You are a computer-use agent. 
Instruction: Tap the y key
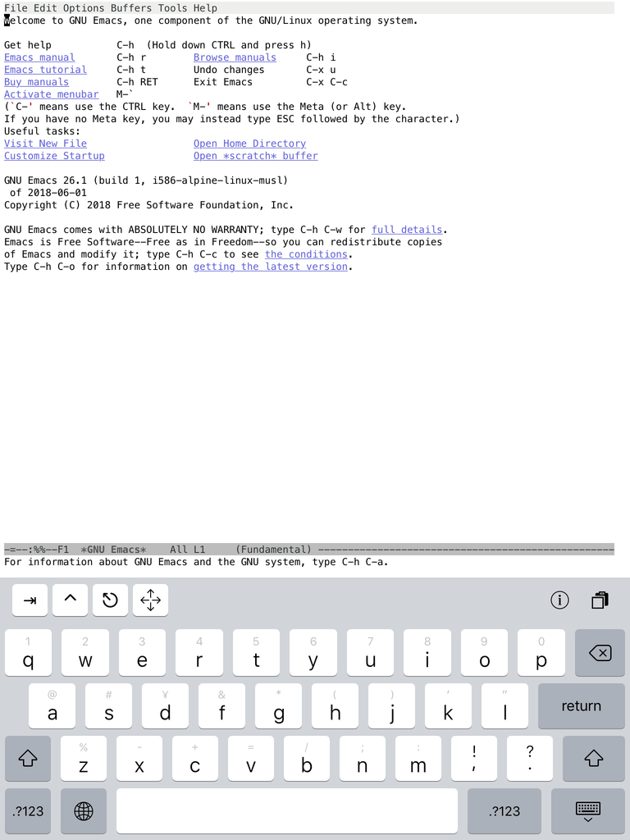(313, 652)
